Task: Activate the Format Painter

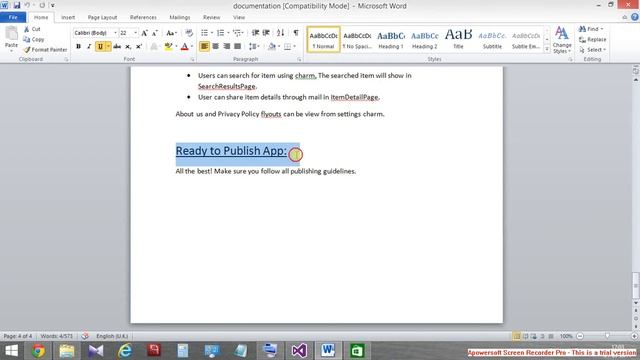Action: (x=45, y=49)
